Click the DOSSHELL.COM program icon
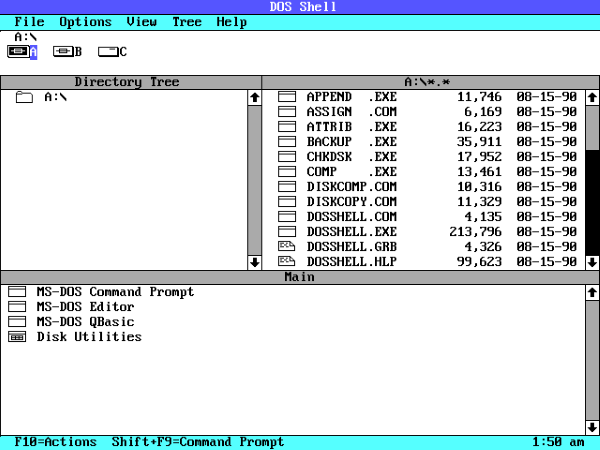600x450 pixels. [x=287, y=217]
